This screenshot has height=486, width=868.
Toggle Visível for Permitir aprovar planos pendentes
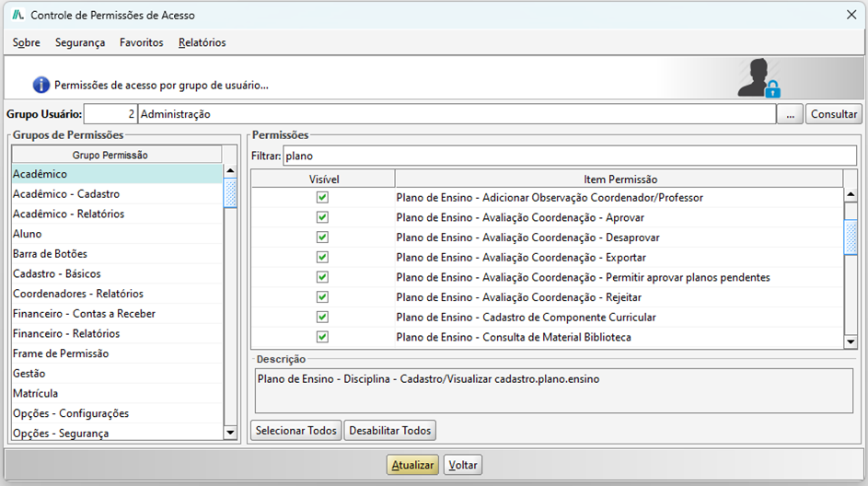[x=322, y=277]
